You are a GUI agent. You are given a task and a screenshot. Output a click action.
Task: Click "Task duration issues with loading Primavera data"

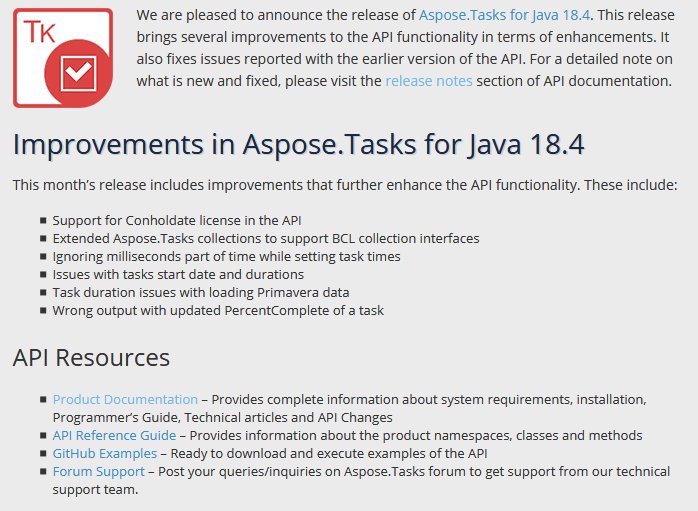(x=201, y=292)
